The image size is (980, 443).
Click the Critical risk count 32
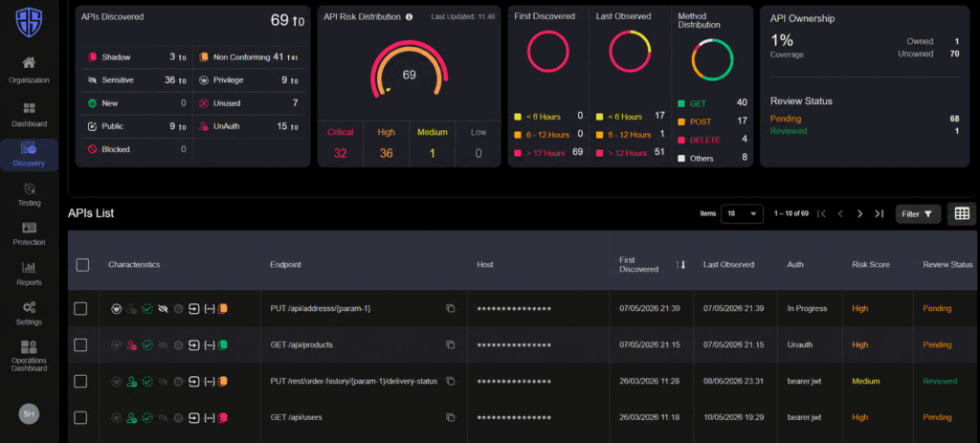click(340, 153)
